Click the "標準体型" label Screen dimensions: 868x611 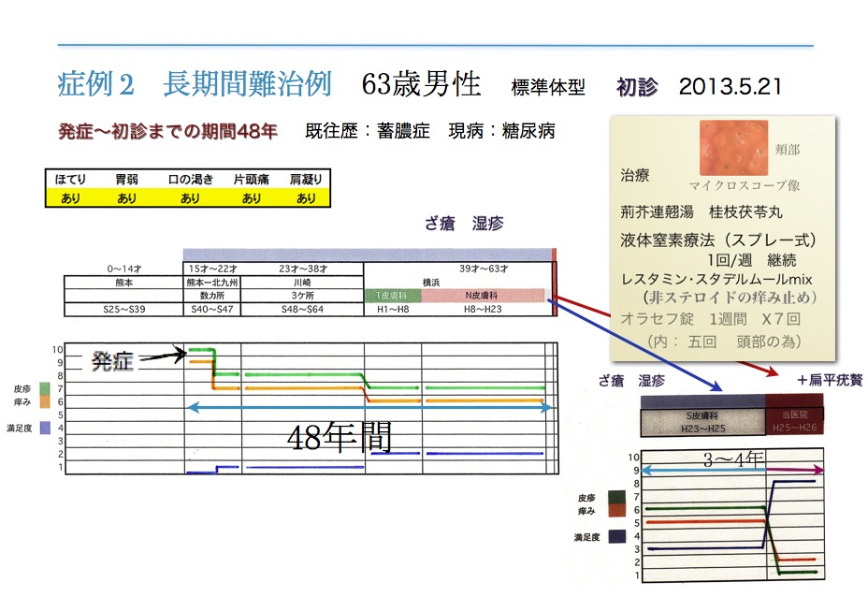(548, 88)
